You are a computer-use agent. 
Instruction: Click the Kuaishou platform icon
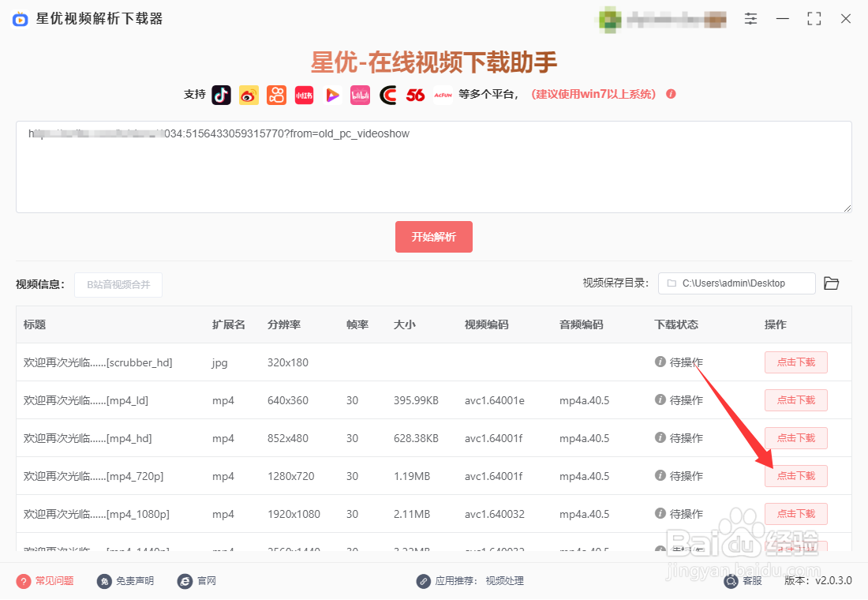[276, 96]
